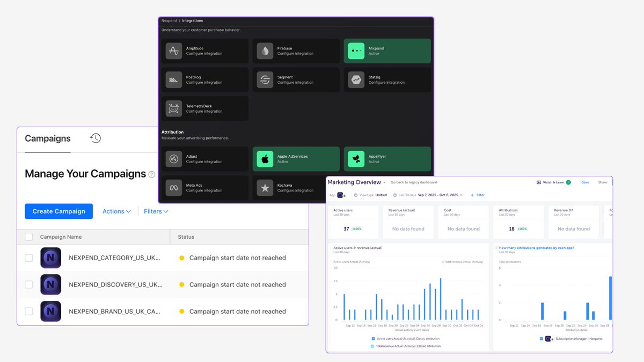Image resolution: width=644 pixels, height=362 pixels.
Task: Open the Revenue (actual) metric card
Action: pos(408,222)
